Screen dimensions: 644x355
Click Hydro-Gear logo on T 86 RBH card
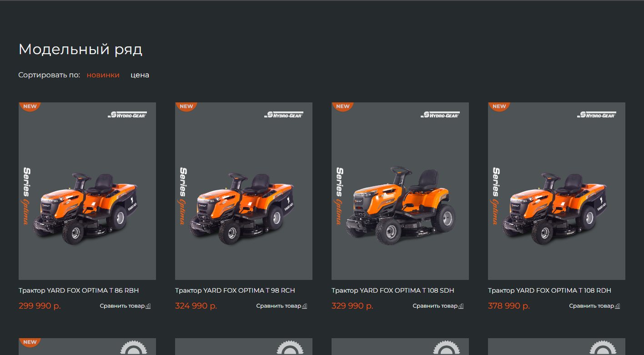[127, 115]
